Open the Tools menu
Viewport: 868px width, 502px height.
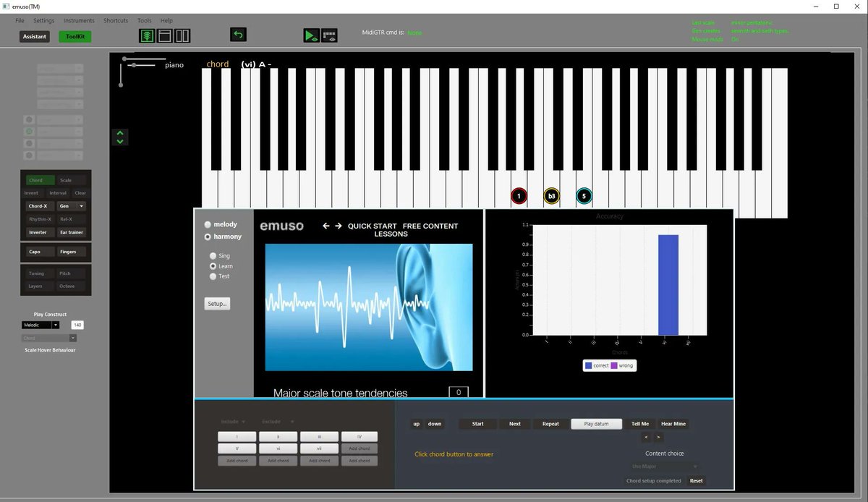click(x=145, y=21)
